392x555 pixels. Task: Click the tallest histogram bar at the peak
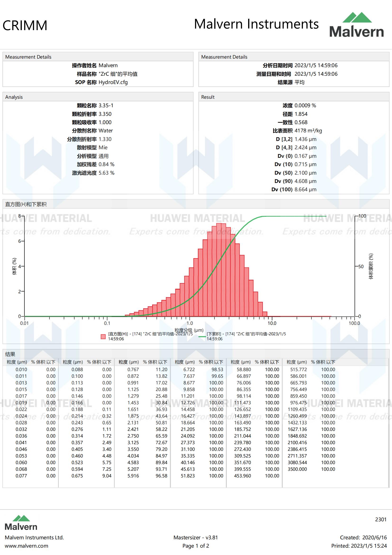219,270
